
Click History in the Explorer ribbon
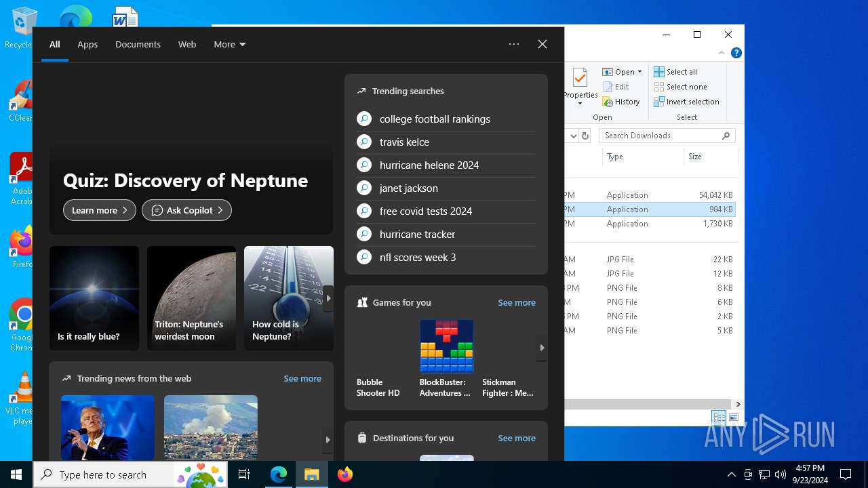(x=621, y=102)
